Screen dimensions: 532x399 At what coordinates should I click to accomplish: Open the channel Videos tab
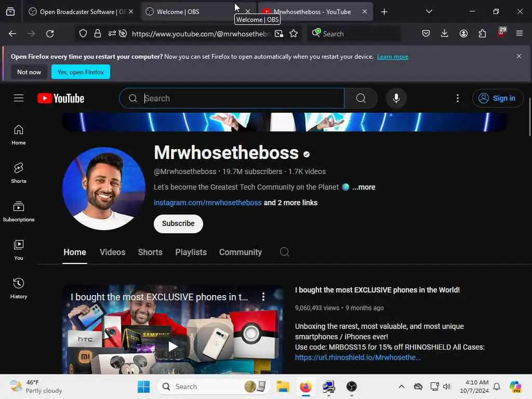113,252
